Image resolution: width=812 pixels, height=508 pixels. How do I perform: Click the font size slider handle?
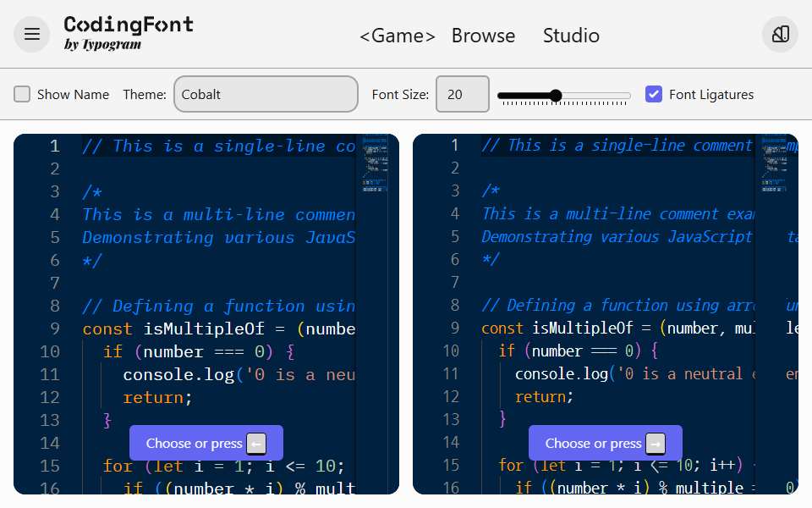556,96
